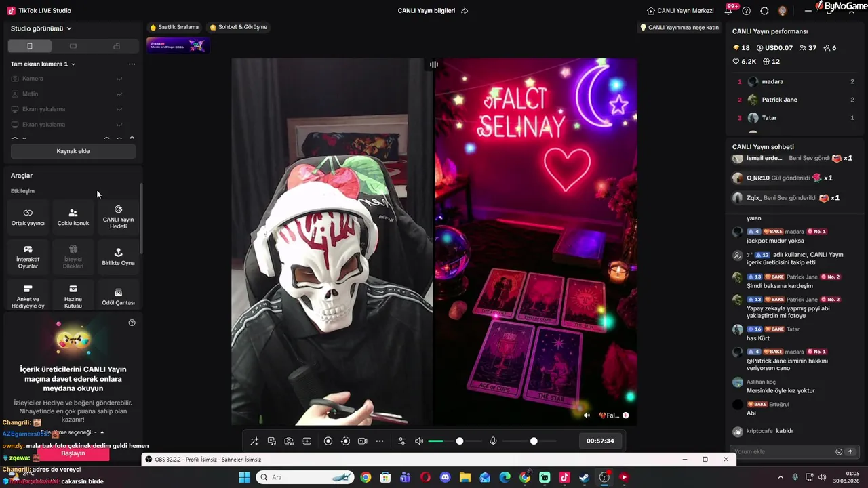Open Saatlik Sıralama tab
Viewport: 868px width, 488px height.
pos(174,27)
